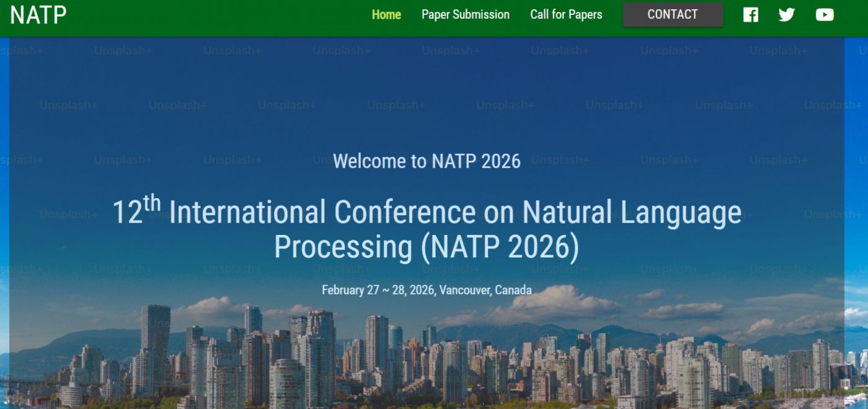The width and height of the screenshot is (868, 409).
Task: Click the rightmost social media icon
Action: click(825, 14)
